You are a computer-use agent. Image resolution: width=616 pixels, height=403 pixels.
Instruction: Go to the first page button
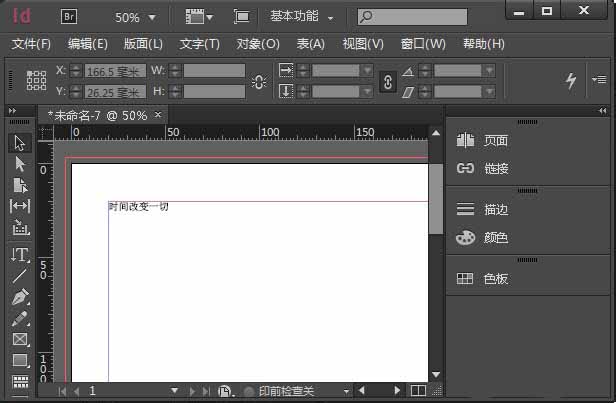click(62, 391)
